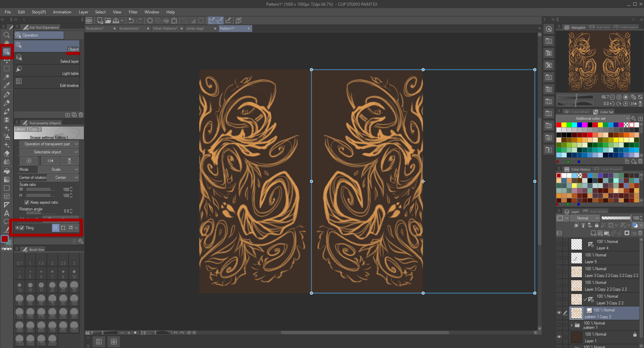Select the Zoom tool in the left toolbar
This screenshot has height=348, width=644.
click(7, 35)
